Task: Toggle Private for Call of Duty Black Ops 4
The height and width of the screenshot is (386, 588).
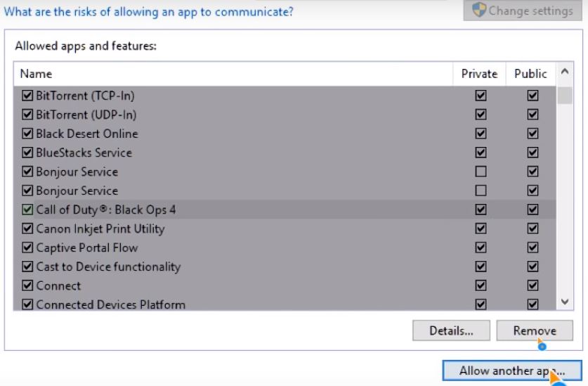Action: click(481, 209)
